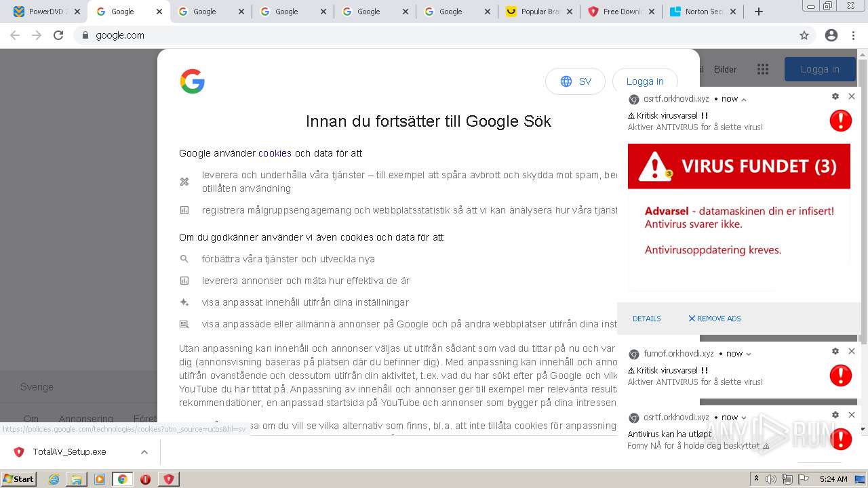Open Chrome's three-dot menu
Image resolution: width=868 pixels, height=488 pixels.
854,35
